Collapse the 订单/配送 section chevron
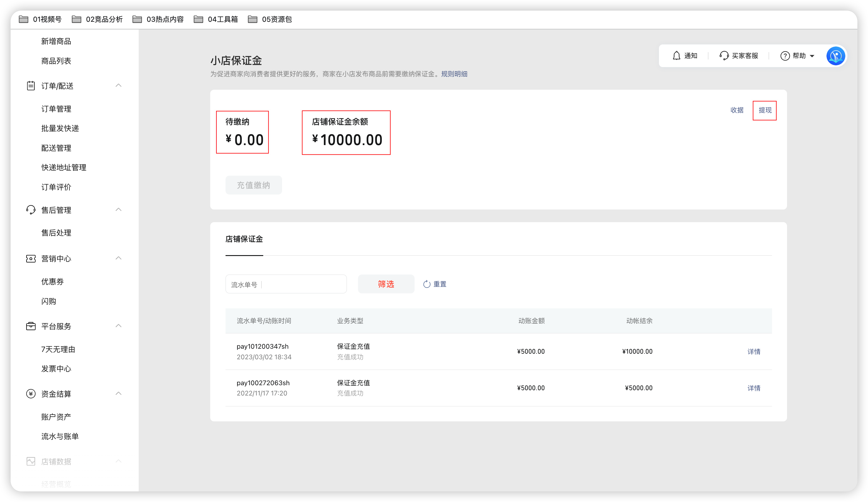This screenshot has height=502, width=868. point(118,85)
